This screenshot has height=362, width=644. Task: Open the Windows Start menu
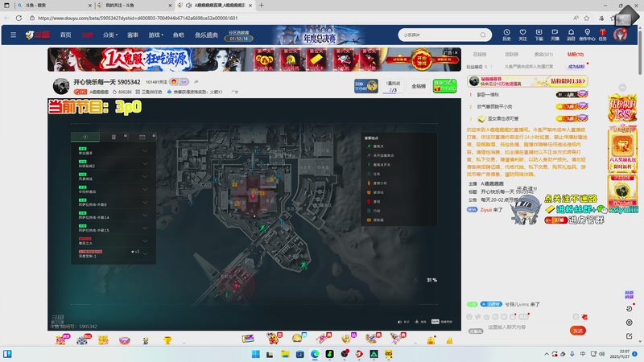(x=255, y=354)
